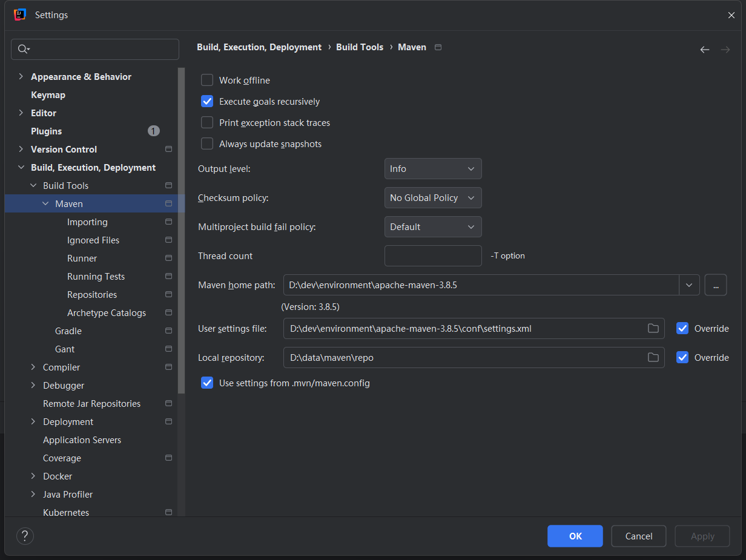Click the Local repository path field

pos(474,357)
